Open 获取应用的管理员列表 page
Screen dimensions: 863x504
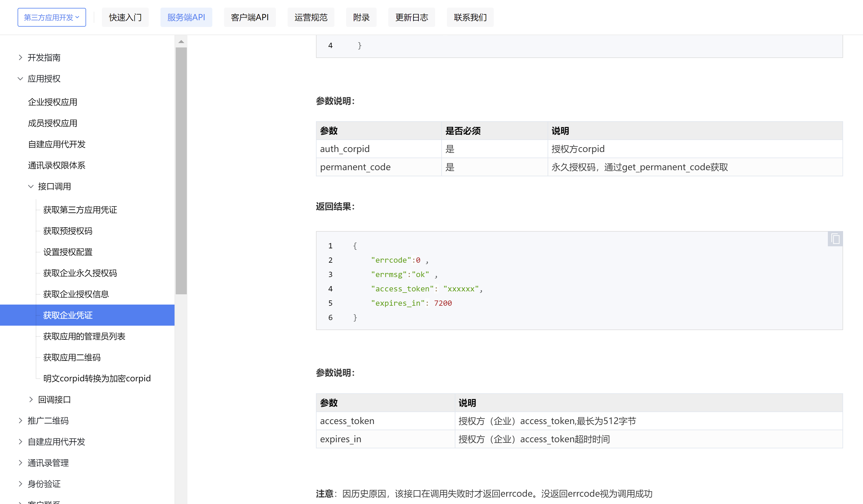coord(84,336)
